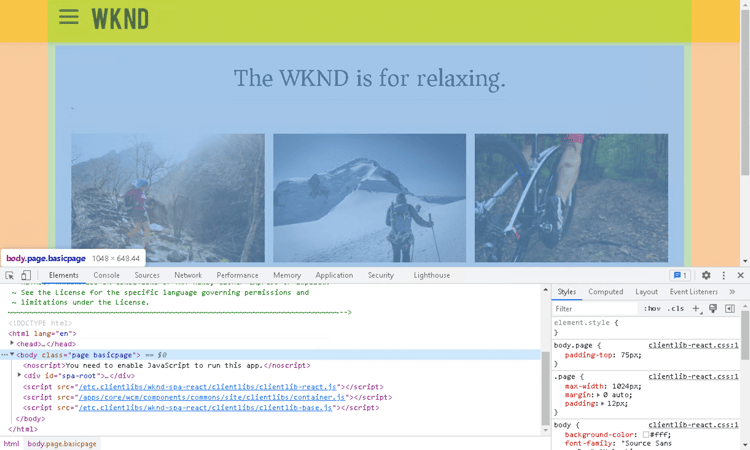
Task: Select the noscript element row
Action: coord(166,365)
